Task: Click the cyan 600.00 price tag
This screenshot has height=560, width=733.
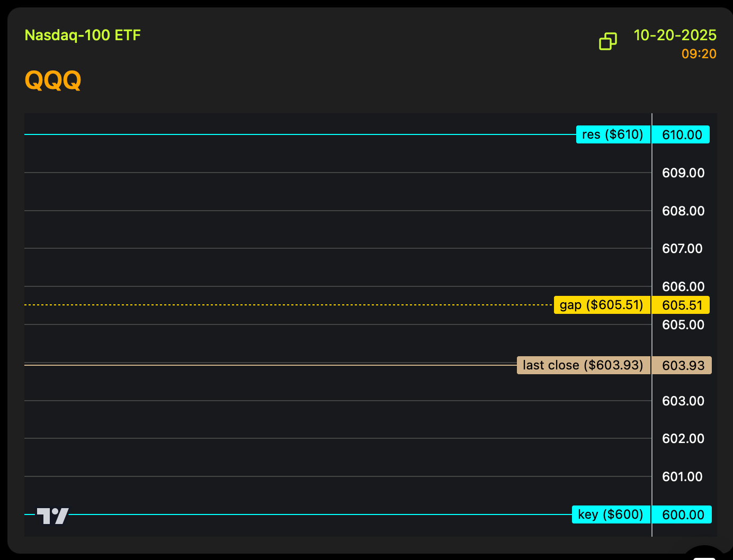Action: 682,515
